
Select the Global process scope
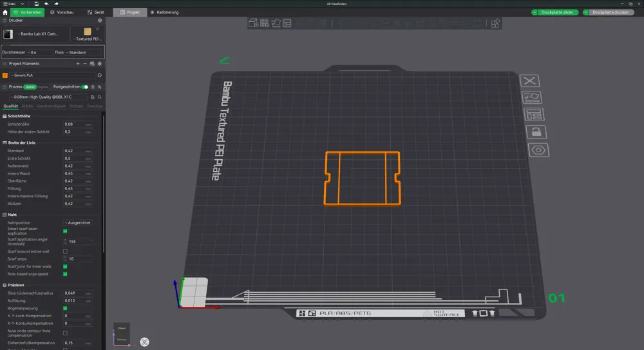click(x=30, y=87)
